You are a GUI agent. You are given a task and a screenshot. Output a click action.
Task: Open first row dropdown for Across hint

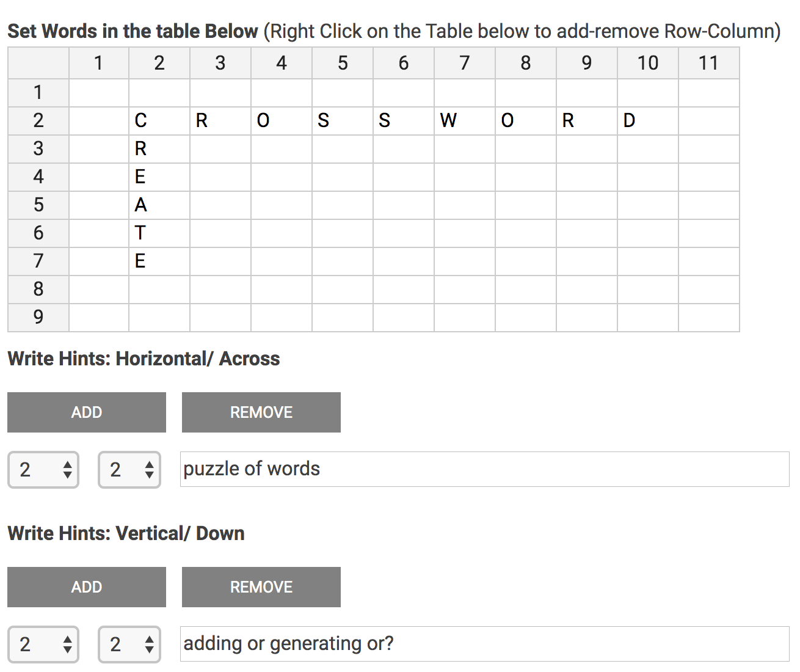43,470
